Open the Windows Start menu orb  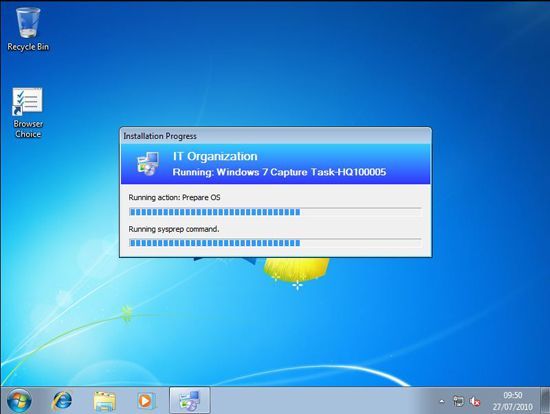point(19,401)
